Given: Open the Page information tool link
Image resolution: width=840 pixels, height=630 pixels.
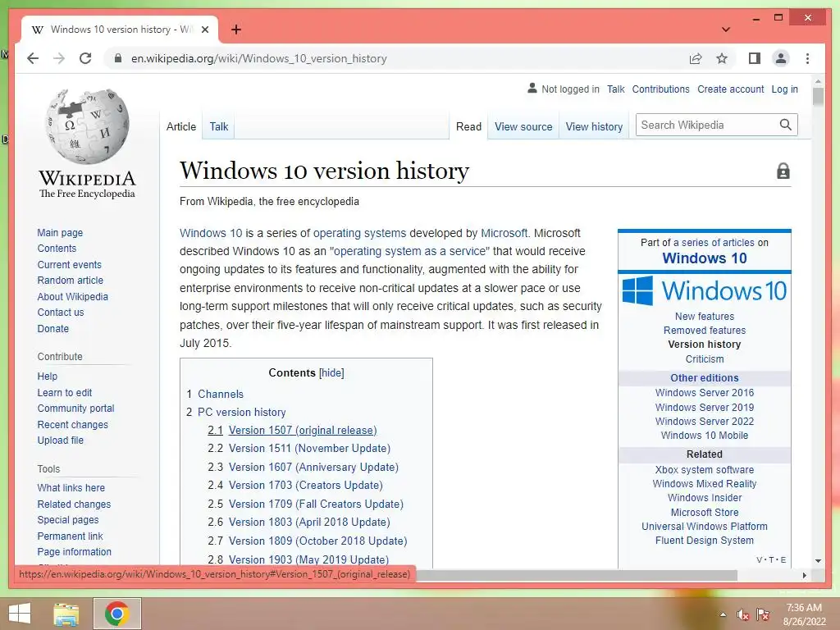Looking at the screenshot, I should pos(75,551).
